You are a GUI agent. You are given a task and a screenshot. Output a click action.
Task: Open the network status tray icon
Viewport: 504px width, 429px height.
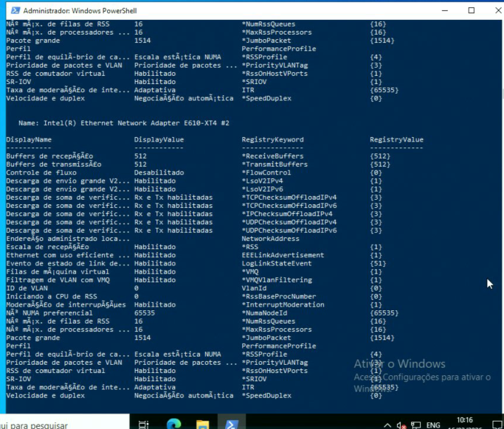pyautogui.click(x=415, y=425)
